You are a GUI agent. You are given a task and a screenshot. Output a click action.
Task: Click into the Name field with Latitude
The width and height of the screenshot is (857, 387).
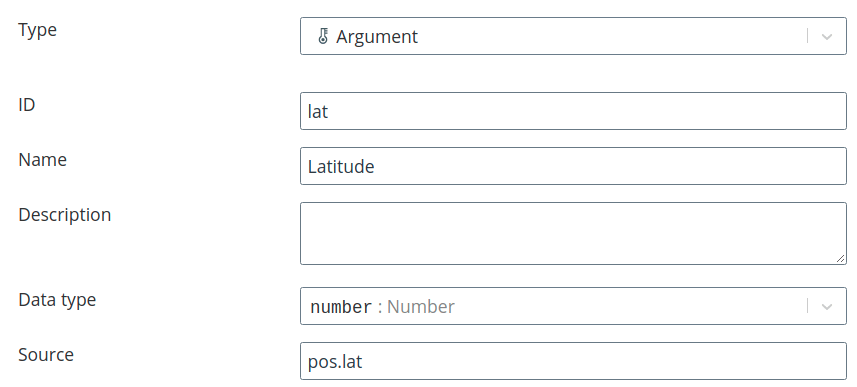[573, 166]
